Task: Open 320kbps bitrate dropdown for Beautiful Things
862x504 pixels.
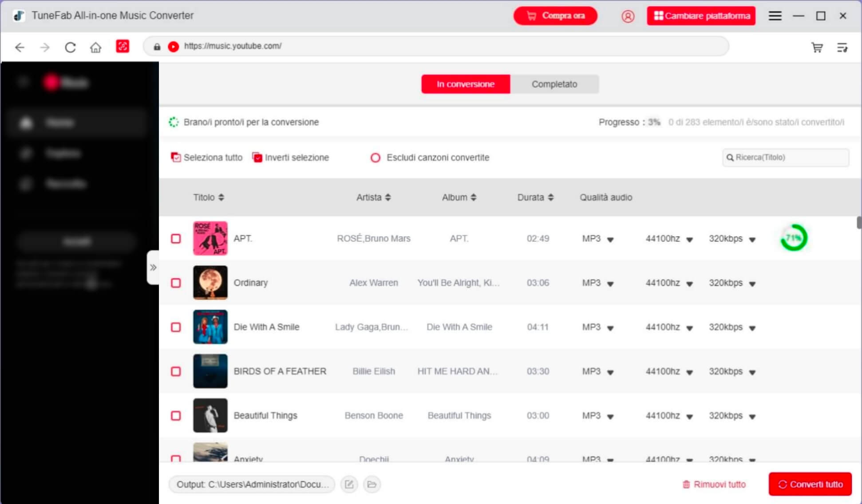Action: [x=732, y=416]
